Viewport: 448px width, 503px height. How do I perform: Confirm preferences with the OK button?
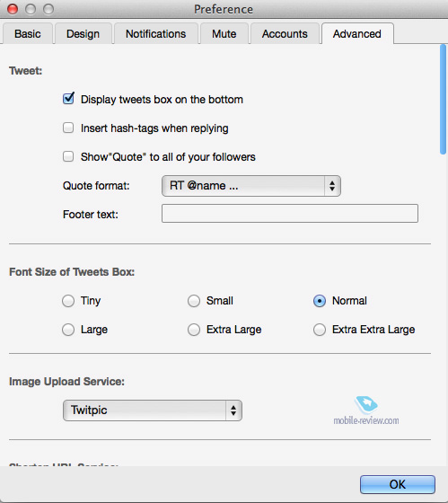(398, 484)
